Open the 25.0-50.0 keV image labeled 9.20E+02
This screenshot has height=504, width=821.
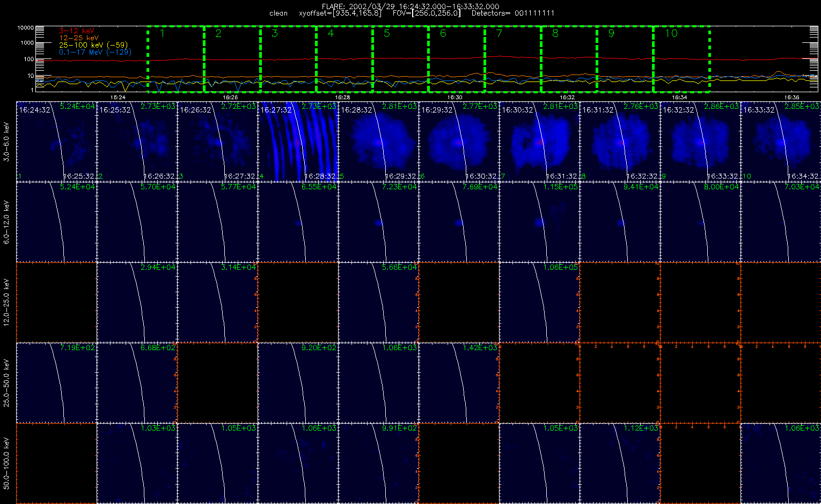pos(298,382)
